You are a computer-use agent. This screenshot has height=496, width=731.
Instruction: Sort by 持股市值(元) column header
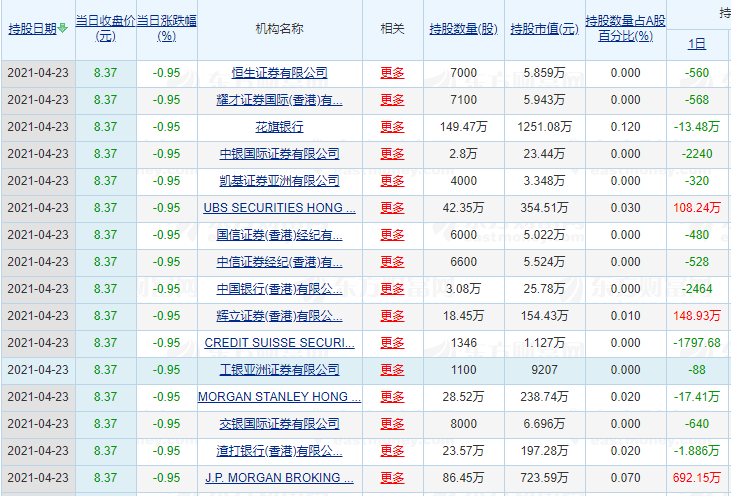coord(545,29)
